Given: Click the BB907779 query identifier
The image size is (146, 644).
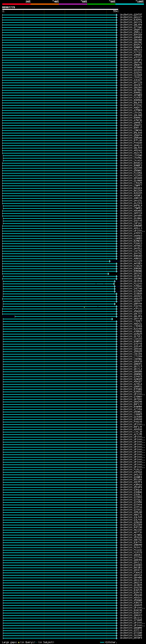Looking at the screenshot, I should pos(8,8).
